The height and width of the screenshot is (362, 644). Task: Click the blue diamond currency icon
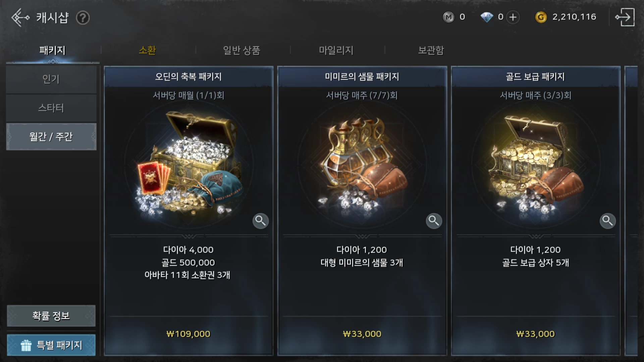click(487, 17)
